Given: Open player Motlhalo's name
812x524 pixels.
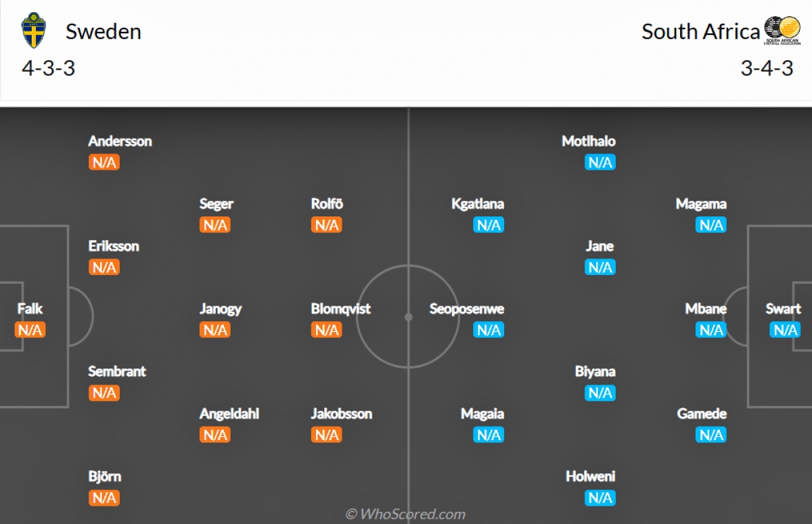Looking at the screenshot, I should (589, 141).
